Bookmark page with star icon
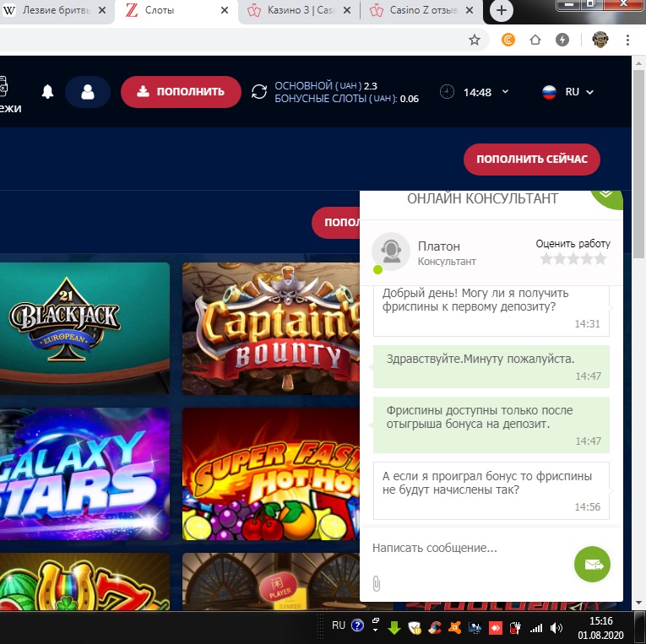The width and height of the screenshot is (646, 644). pos(475,40)
